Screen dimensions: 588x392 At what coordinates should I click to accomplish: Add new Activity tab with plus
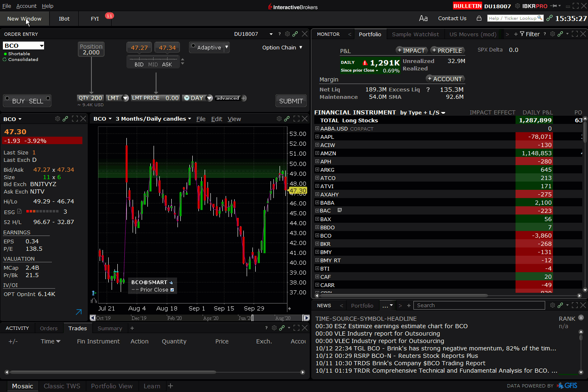pyautogui.click(x=132, y=328)
